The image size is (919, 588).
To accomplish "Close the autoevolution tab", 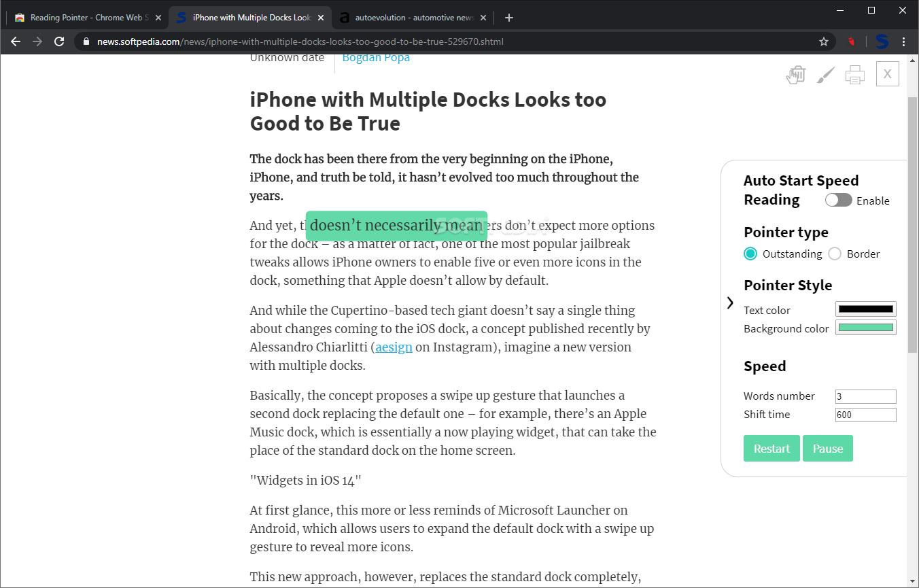I will (x=482, y=18).
